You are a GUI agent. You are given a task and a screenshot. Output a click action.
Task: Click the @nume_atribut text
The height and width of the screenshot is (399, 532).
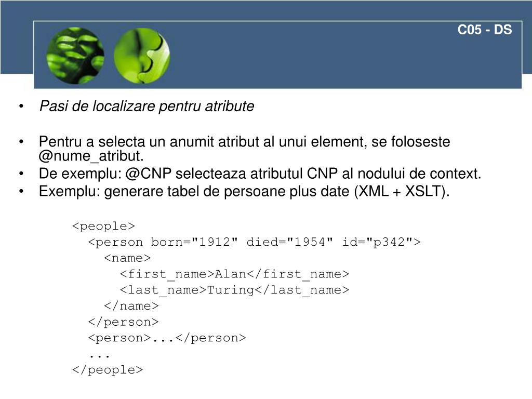click(x=91, y=156)
